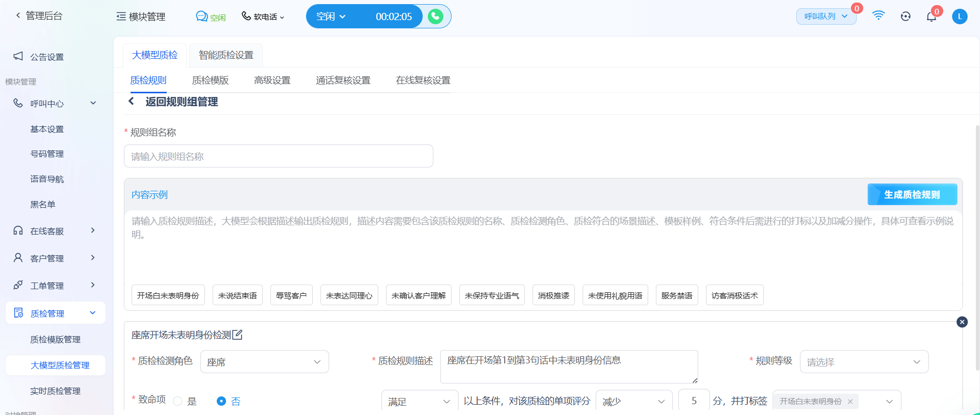Open the 通话复核设置 sub-tab
Screen dimensions: 980x415
[343, 80]
